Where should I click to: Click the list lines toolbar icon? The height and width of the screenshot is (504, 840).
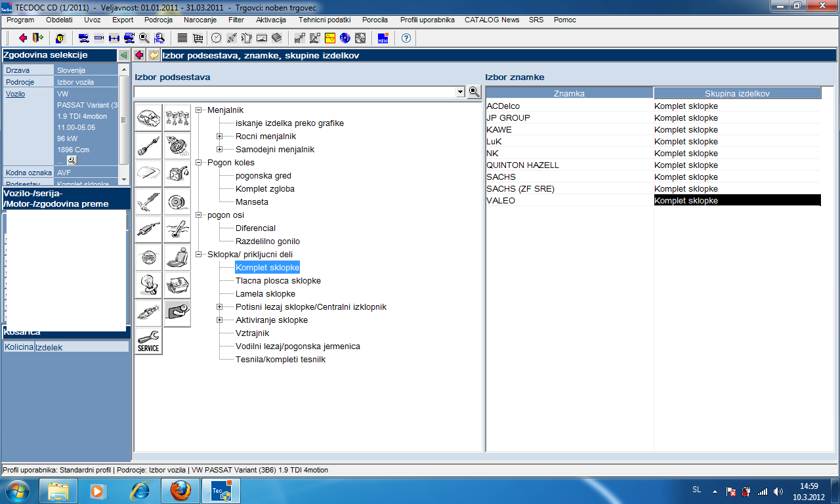182,38
